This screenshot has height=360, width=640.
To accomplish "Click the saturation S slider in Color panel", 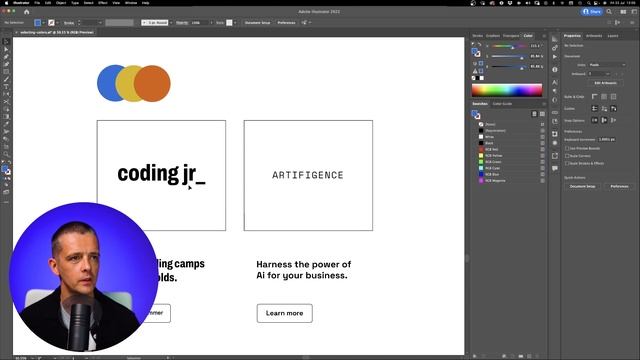I will tap(509, 56).
